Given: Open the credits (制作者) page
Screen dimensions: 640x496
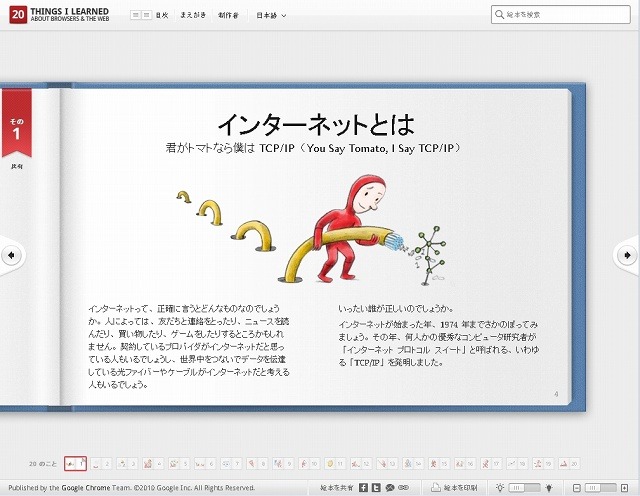Looking at the screenshot, I should [228, 15].
